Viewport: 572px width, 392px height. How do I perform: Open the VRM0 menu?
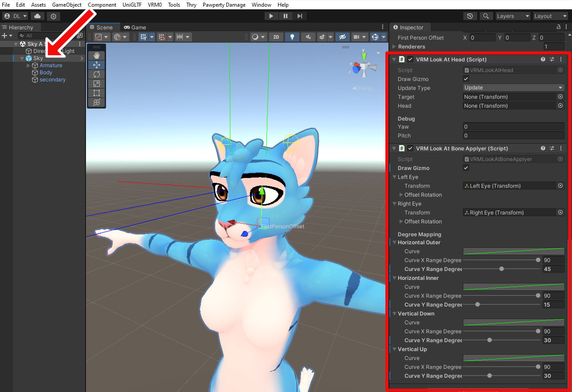pos(155,5)
